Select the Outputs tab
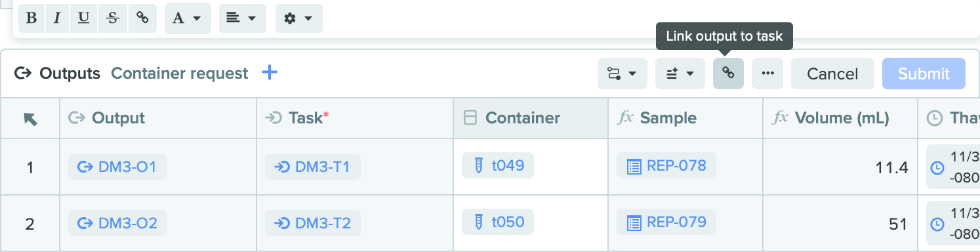 [x=58, y=73]
